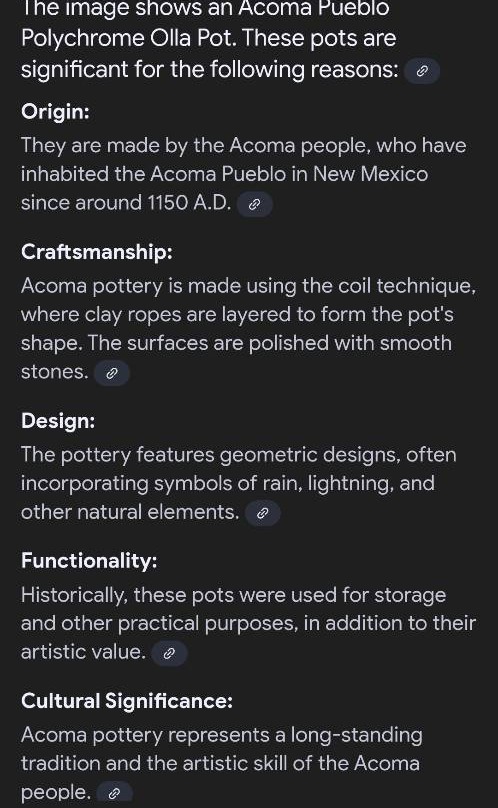
Task: Open the source link after '1150 A.D.'
Action: [x=254, y=205]
